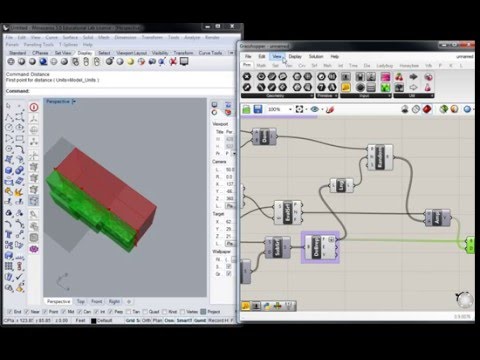Toggle the Near osnap checkbox
This screenshot has height=360, width=480.
[x=27, y=312]
